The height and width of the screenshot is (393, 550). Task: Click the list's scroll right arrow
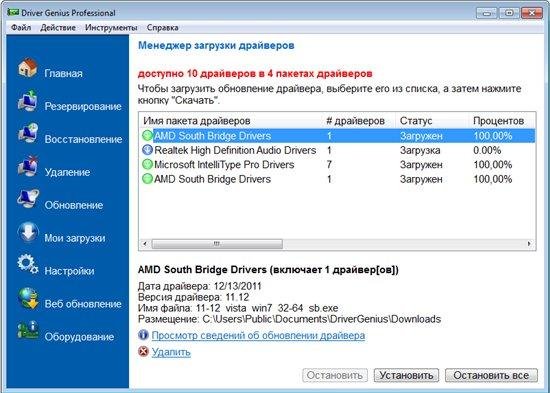pyautogui.click(x=529, y=244)
